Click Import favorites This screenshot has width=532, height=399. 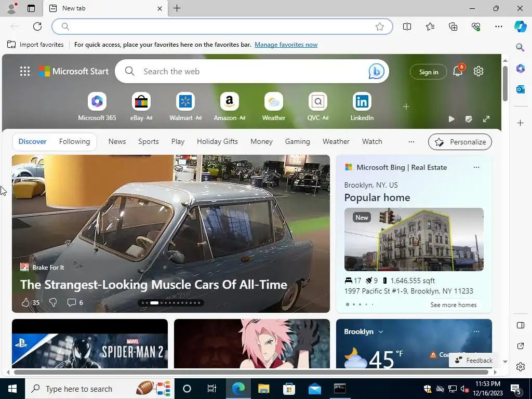35,45
